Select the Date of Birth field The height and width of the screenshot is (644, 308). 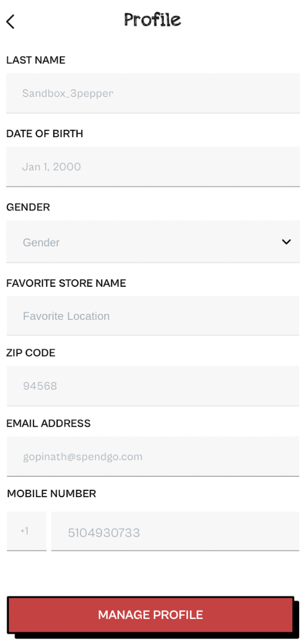[x=153, y=167]
